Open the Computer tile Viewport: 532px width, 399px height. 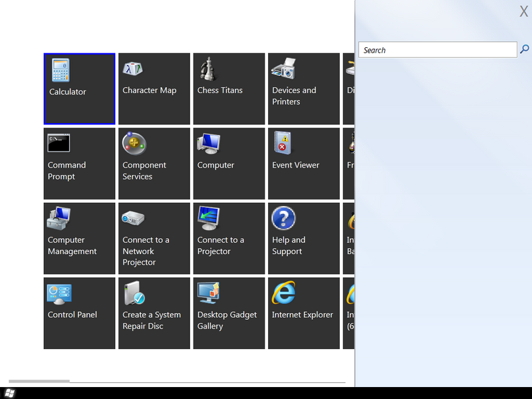click(229, 164)
